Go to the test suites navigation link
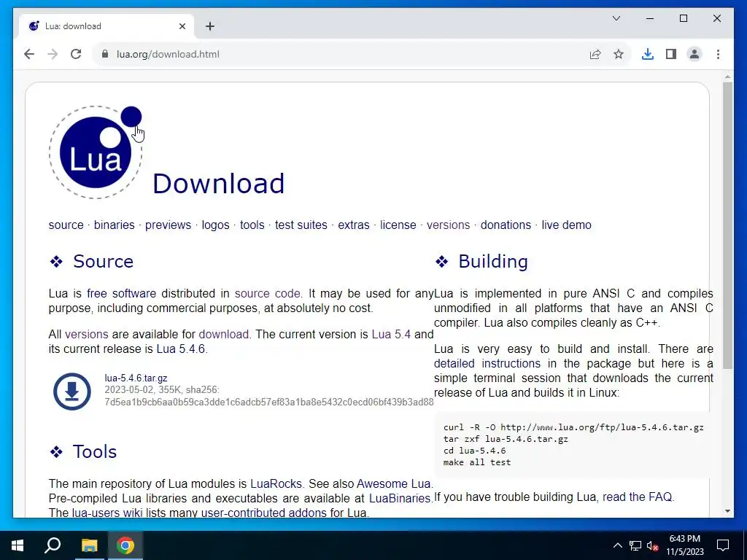 301,225
